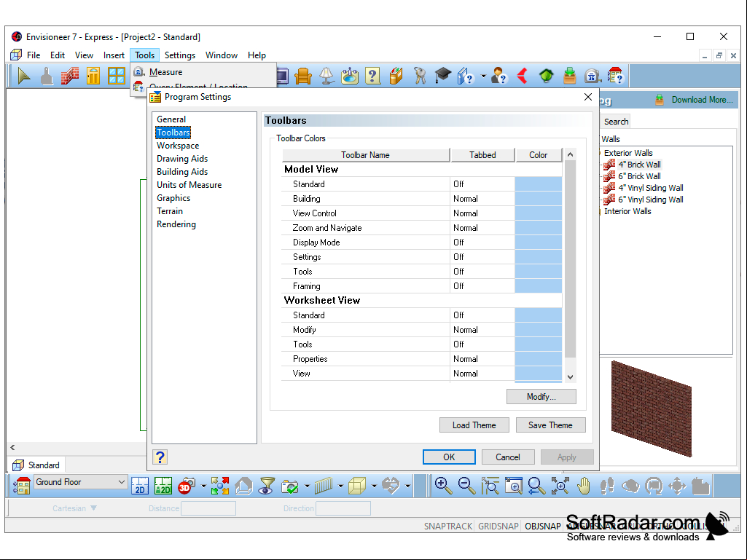The width and height of the screenshot is (747, 560).
Task: Open the File menu
Action: point(34,55)
